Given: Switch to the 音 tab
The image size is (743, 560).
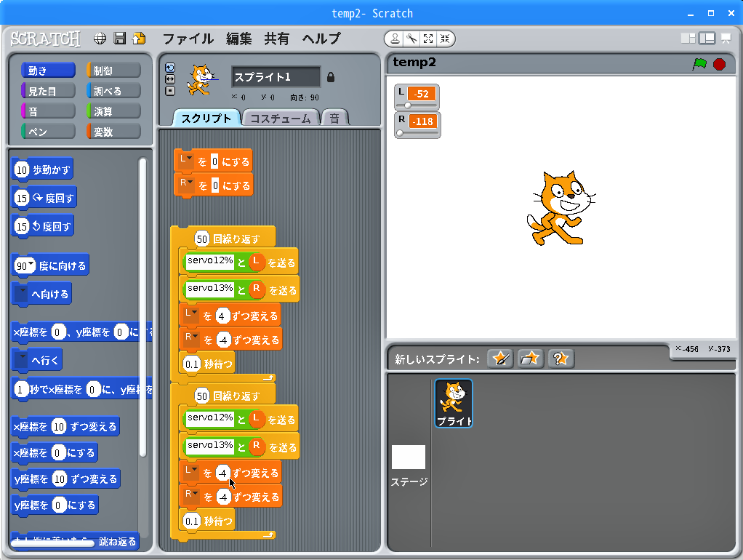Looking at the screenshot, I should 334,118.
